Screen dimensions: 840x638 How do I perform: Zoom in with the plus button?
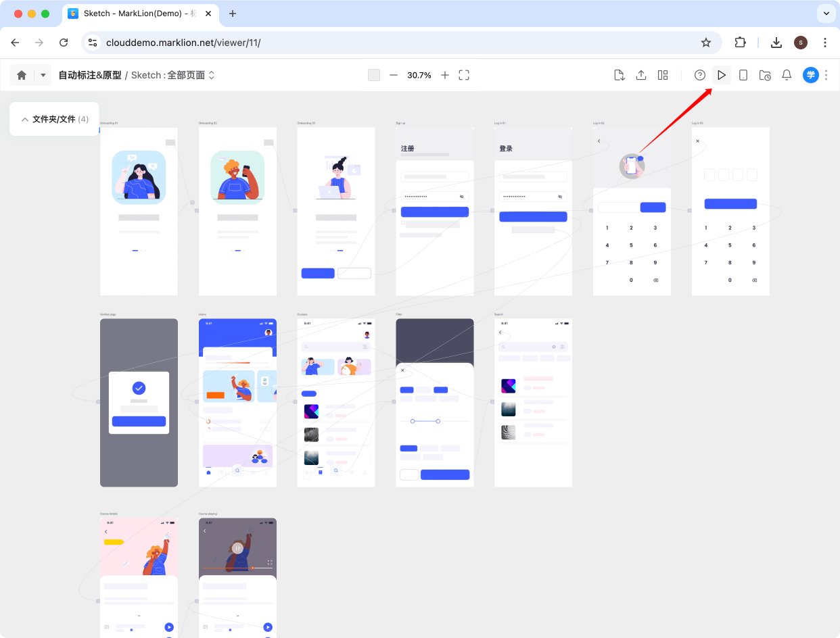pyautogui.click(x=444, y=75)
